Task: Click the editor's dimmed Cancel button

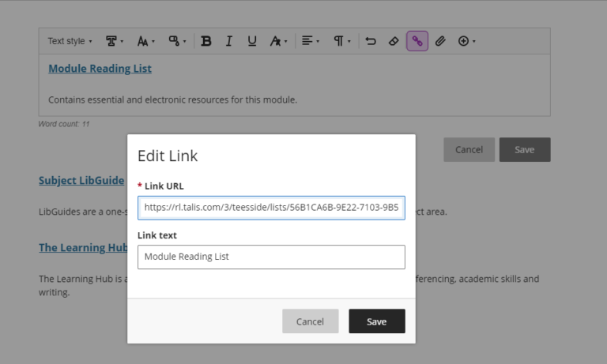Action: pyautogui.click(x=469, y=150)
